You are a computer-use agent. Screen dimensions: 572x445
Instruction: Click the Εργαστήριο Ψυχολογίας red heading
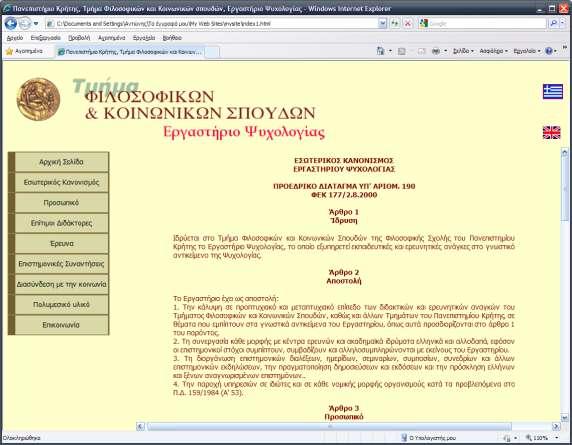point(244,132)
